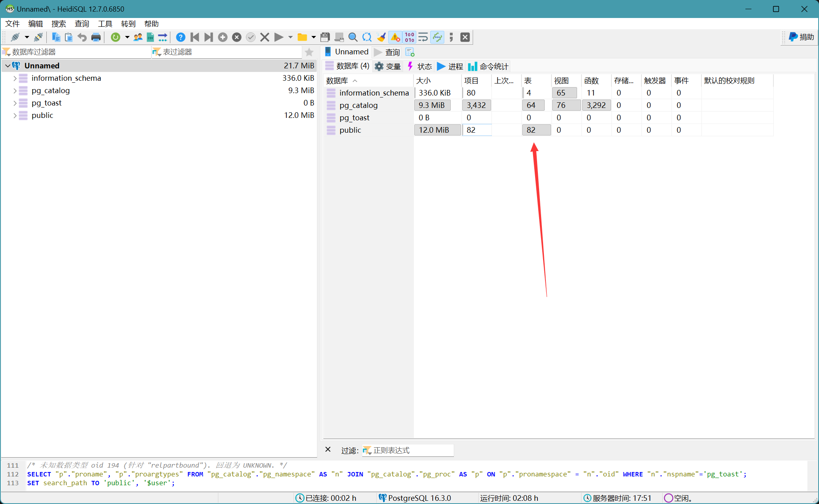
Task: Click the broom reformat SQL icon
Action: click(x=381, y=37)
